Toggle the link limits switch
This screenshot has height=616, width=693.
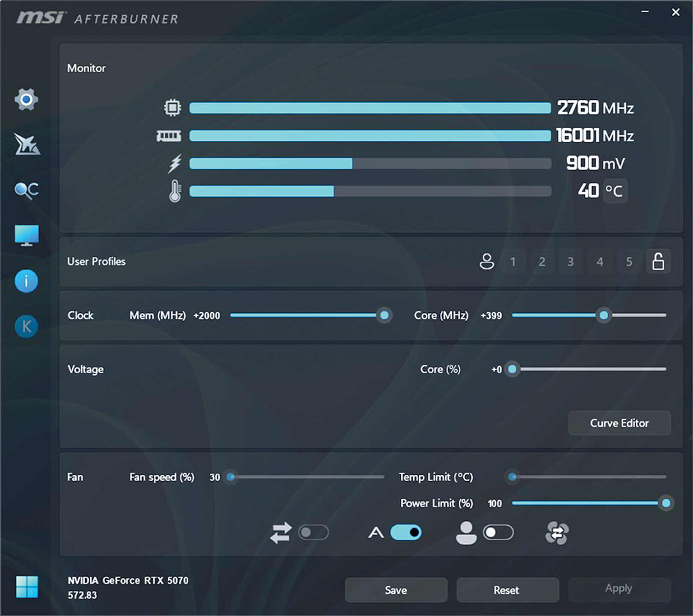313,533
